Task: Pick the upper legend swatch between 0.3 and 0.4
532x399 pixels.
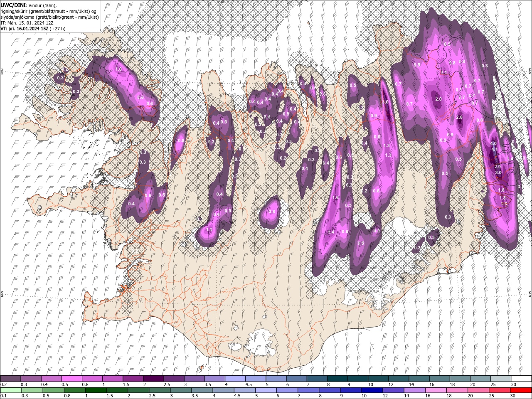Action: click(x=31, y=379)
